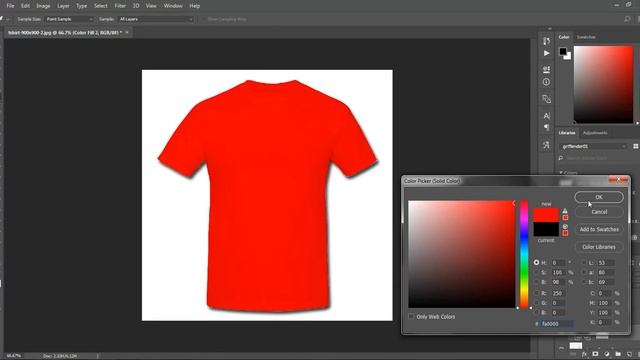This screenshot has height=360, width=640.
Task: Enable the Only Web Colors checkbox
Action: (411, 317)
